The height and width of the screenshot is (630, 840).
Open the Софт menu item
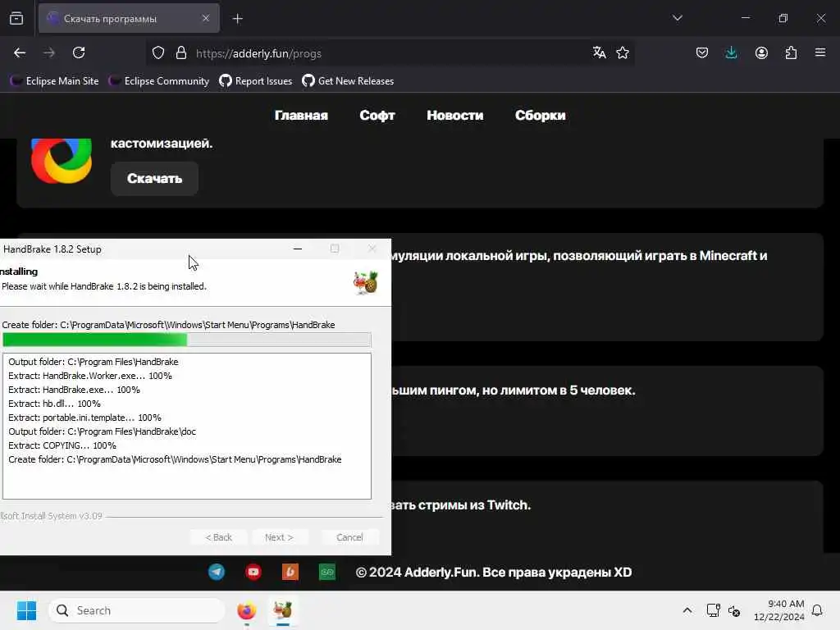377,115
